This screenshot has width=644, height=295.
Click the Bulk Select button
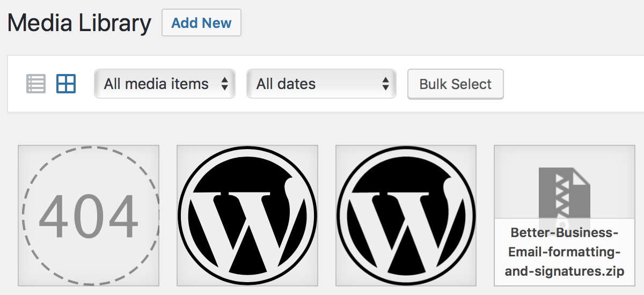point(456,84)
